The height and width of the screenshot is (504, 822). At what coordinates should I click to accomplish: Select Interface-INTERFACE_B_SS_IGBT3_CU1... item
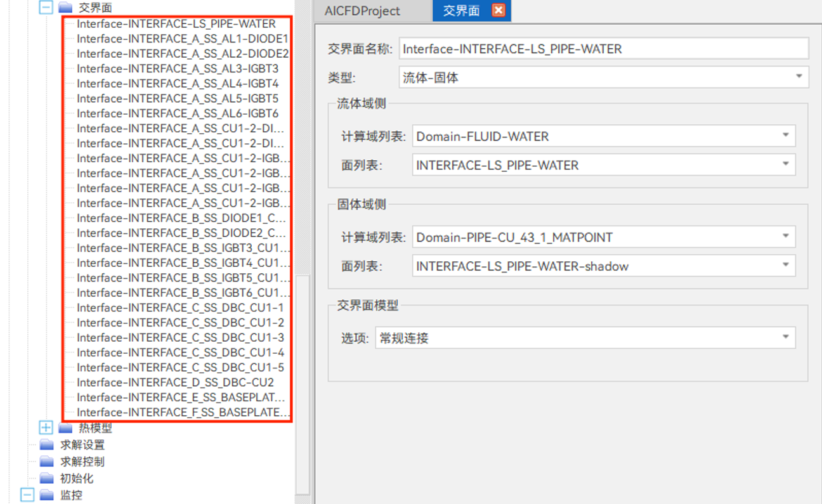point(183,248)
